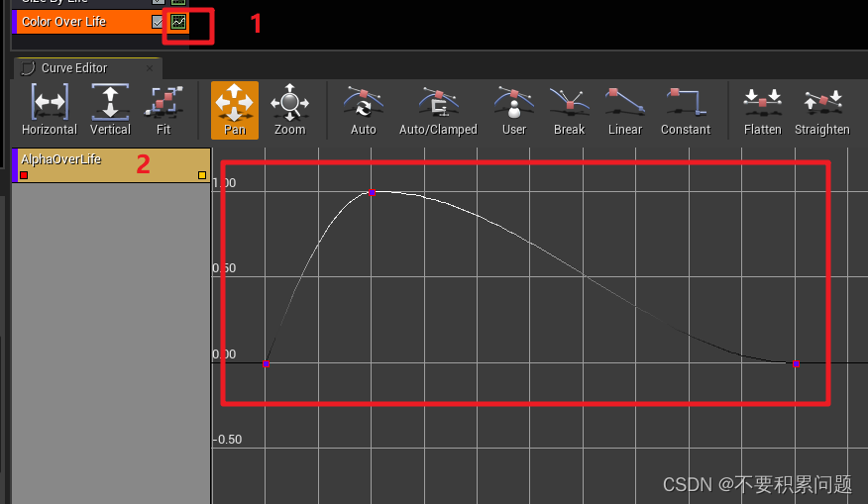Fit curve horizontally with Horizontal tool
This screenshot has height=504, width=868.
click(x=50, y=110)
